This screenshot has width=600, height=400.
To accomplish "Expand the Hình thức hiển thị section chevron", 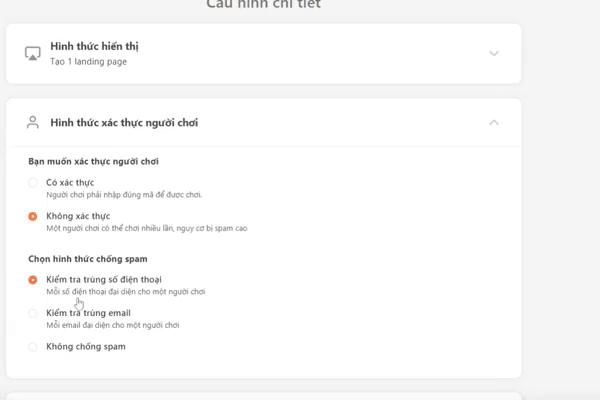I will point(494,53).
